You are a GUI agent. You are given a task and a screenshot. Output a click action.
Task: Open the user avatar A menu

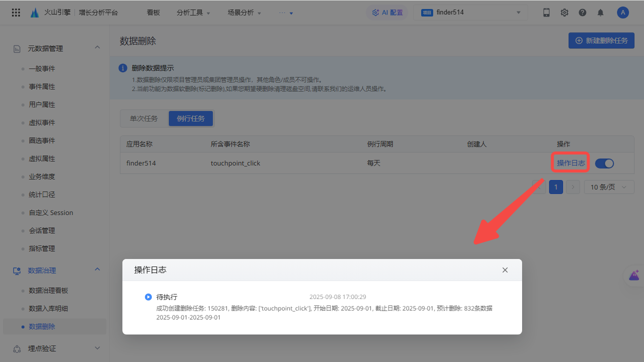pos(623,12)
